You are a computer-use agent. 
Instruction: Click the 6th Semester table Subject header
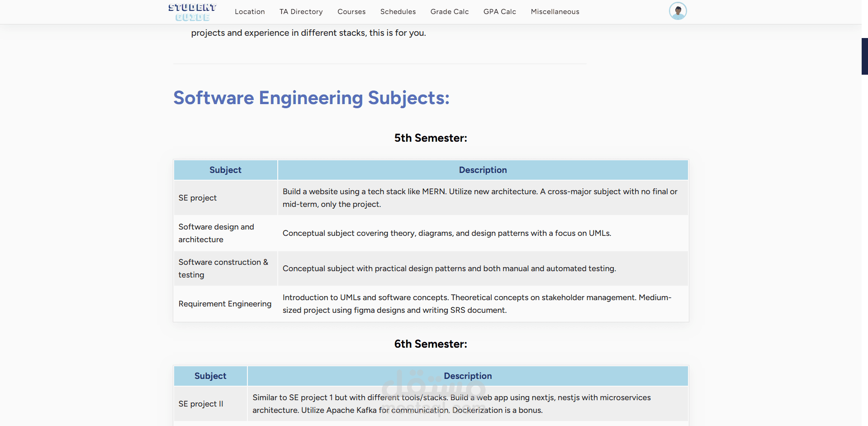[210, 376]
